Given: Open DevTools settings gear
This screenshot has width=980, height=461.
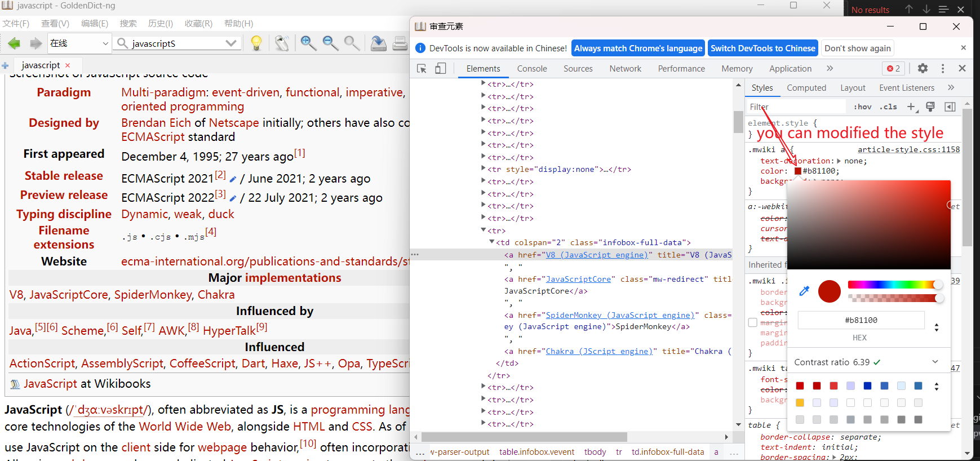Looking at the screenshot, I should pyautogui.click(x=923, y=68).
